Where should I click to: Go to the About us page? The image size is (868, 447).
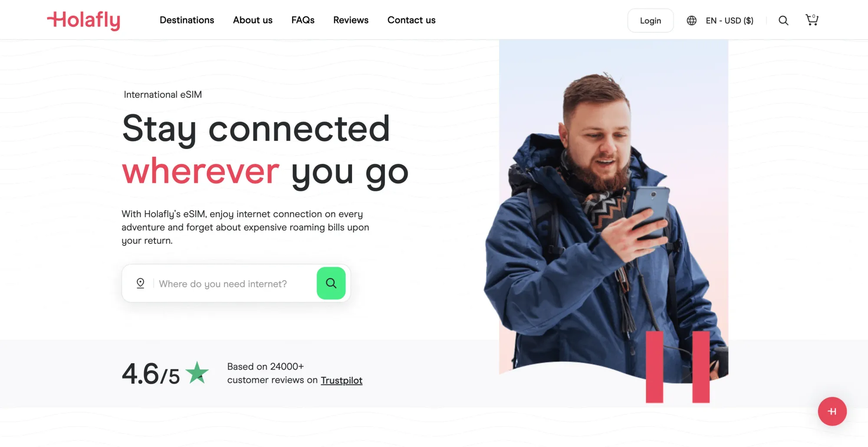(253, 20)
